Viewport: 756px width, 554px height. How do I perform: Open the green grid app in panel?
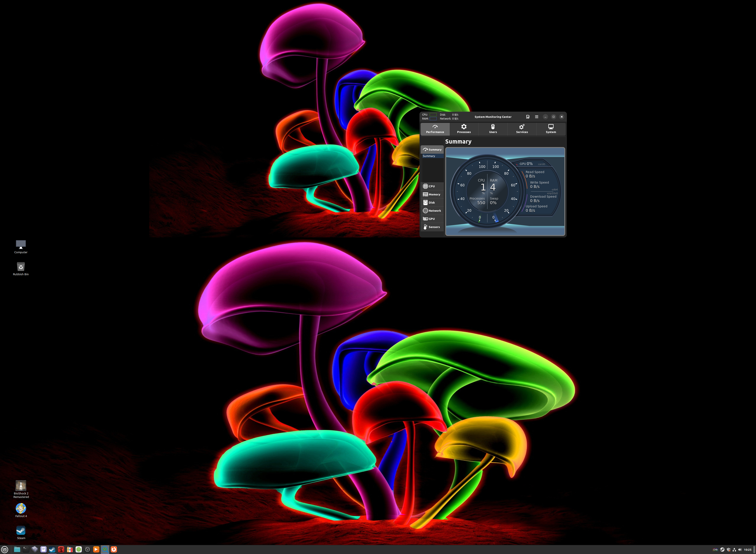pos(78,549)
